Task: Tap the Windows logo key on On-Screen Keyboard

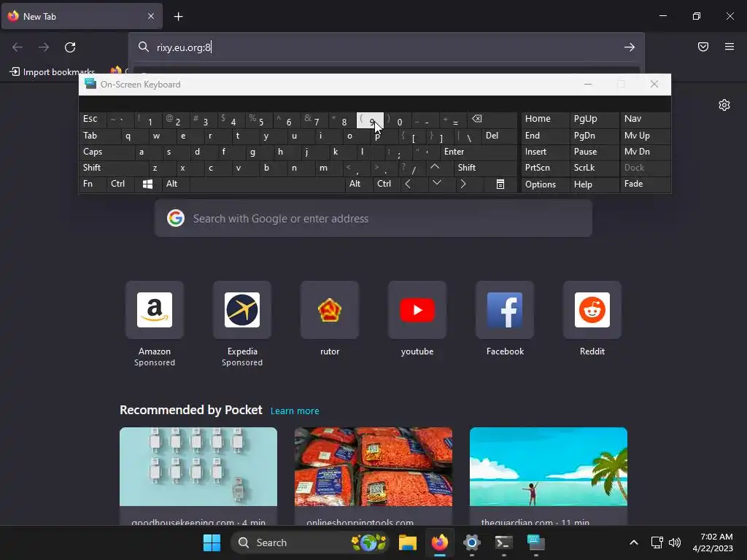Action: pos(147,184)
